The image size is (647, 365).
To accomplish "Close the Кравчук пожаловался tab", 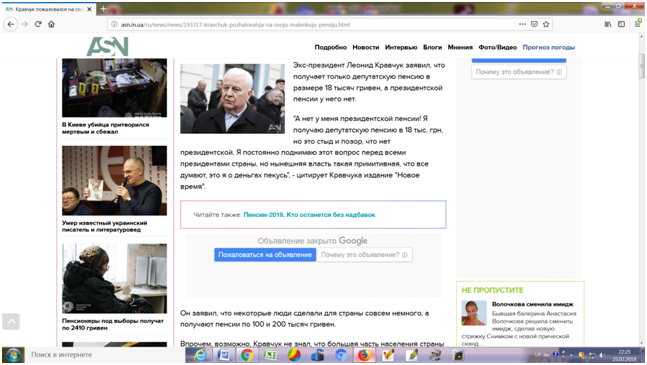I will click(89, 9).
